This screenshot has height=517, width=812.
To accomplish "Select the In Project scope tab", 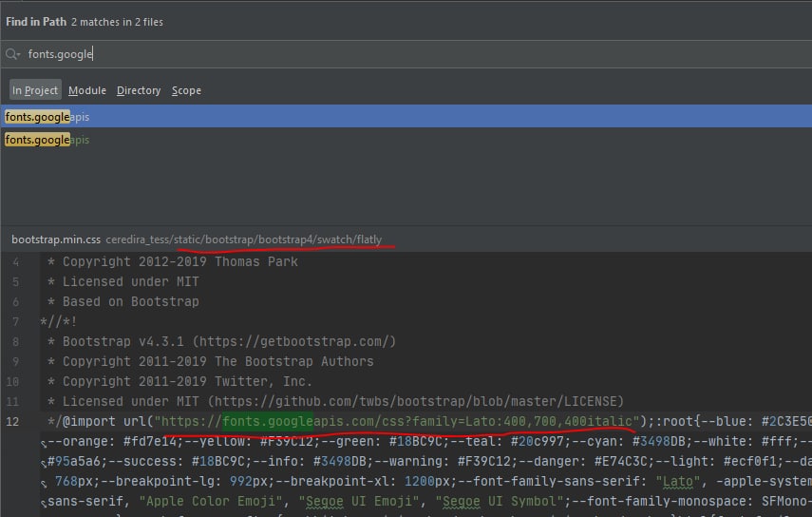I will [x=35, y=90].
